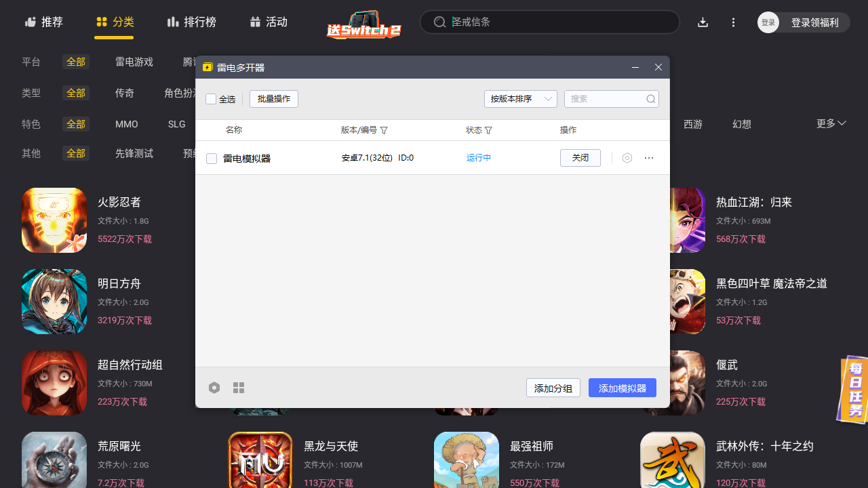Click the 添加模拟器 button

pyautogui.click(x=622, y=387)
